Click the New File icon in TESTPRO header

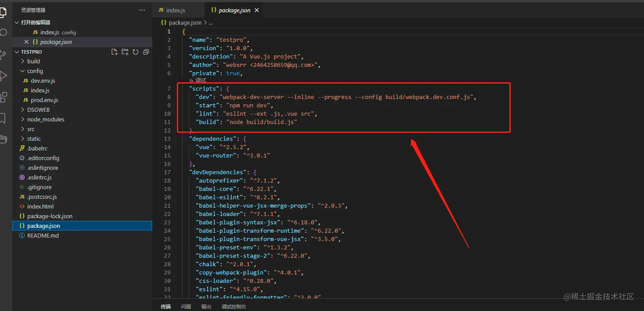coord(114,52)
